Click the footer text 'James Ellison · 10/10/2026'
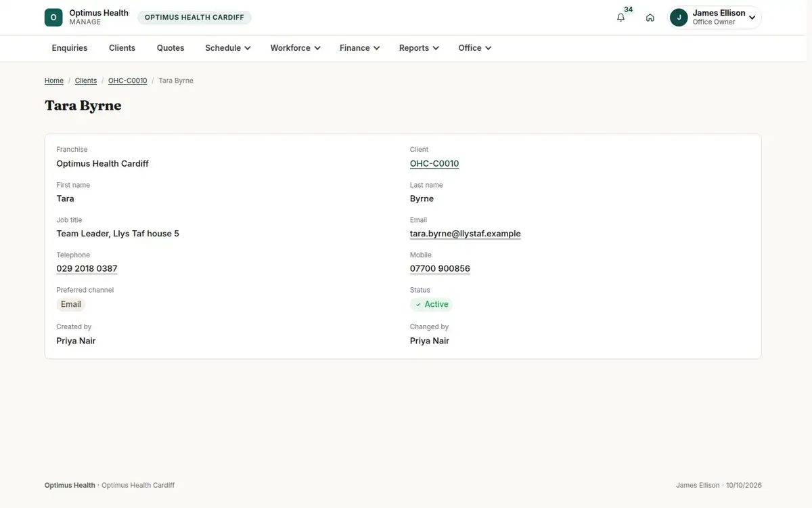 click(x=719, y=486)
